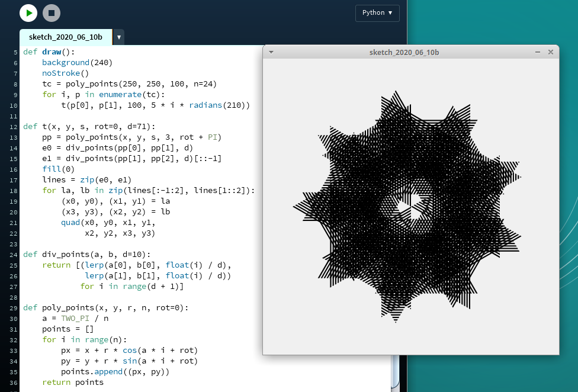Click the rendered star pattern on the canvas
This screenshot has width=578, height=392.
[x=409, y=207]
